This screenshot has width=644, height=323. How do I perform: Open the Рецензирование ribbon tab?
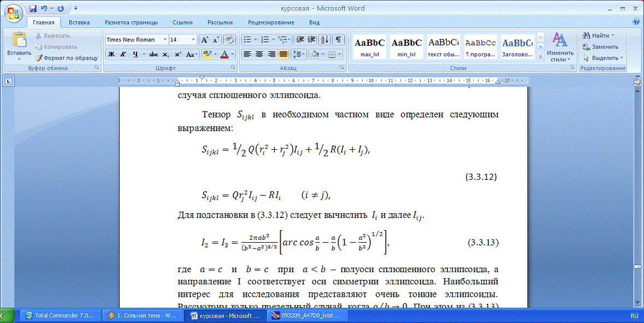(x=270, y=22)
